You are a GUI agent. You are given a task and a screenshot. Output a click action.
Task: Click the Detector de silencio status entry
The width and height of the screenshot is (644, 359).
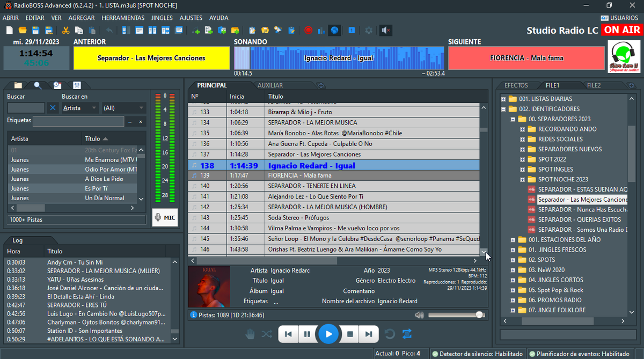click(x=477, y=354)
